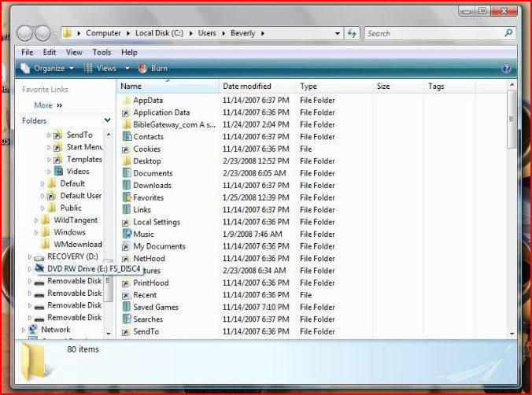Click the Network icon in folder tree
Viewport: 532px width, 395px height.
point(33,329)
